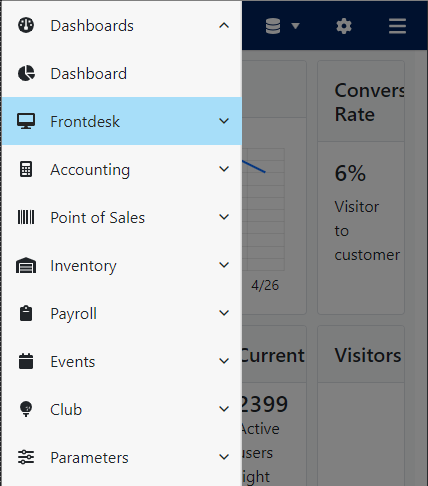Open the database dropdown in top bar
The image size is (428, 486).
point(282,26)
